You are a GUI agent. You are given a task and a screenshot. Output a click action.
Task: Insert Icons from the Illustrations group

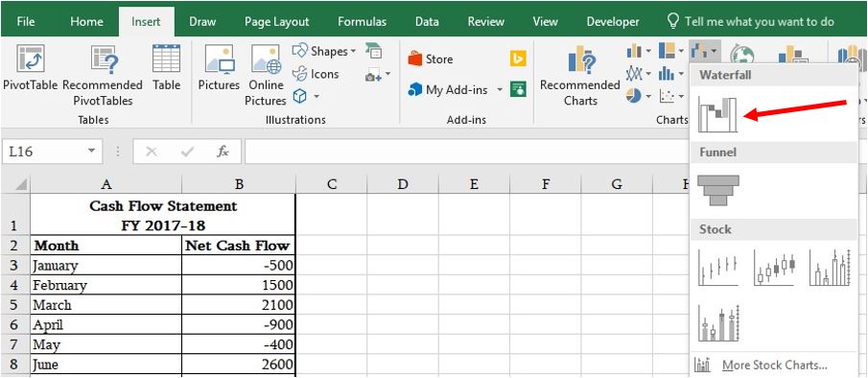coord(316,74)
